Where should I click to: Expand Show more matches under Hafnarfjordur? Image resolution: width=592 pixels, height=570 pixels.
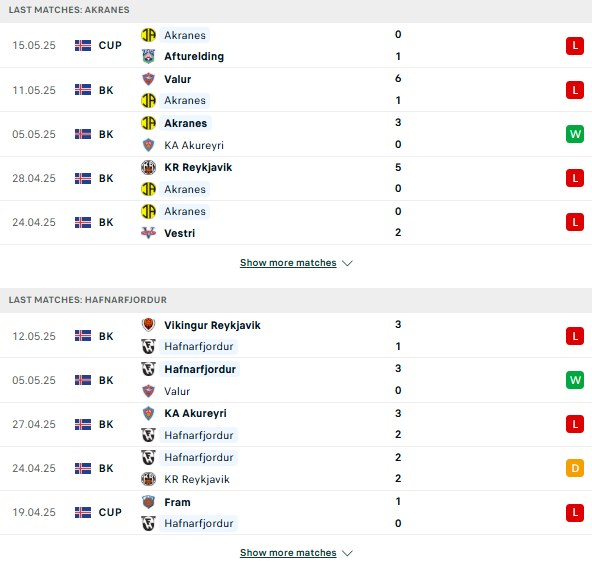tap(288, 553)
